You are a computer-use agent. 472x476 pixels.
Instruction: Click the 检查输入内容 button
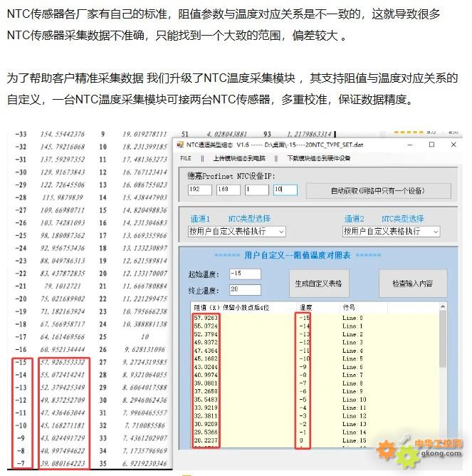[x=412, y=283]
